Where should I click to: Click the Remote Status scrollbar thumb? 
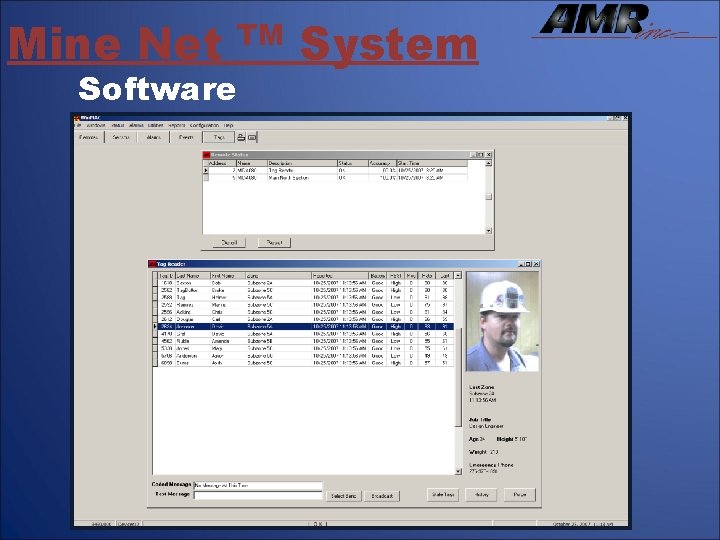click(x=489, y=197)
